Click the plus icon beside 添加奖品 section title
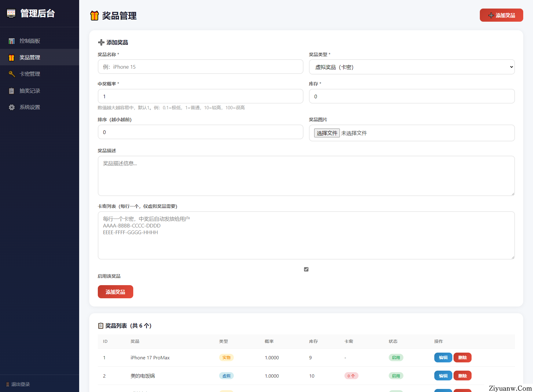Screen dimensions: 533x392 [x=101, y=42]
